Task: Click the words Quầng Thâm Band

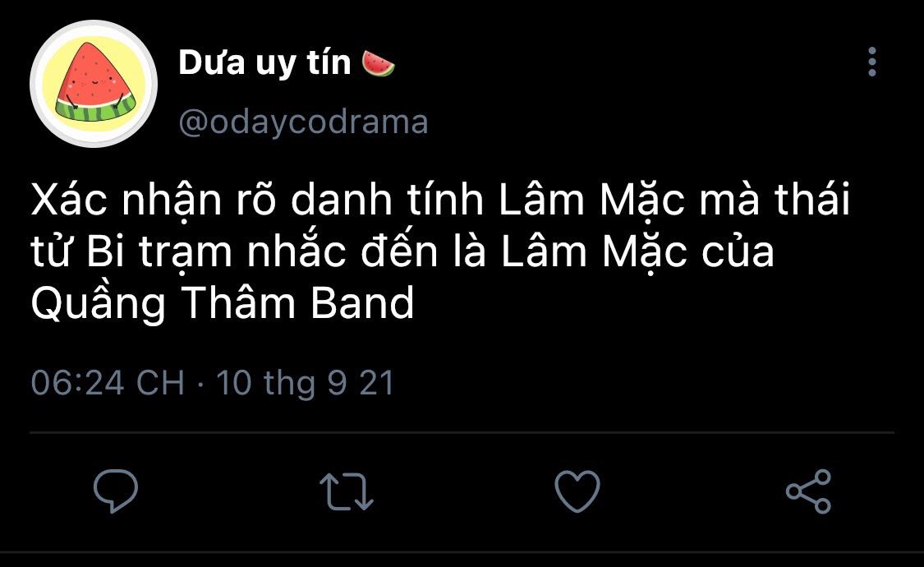Action: (223, 303)
